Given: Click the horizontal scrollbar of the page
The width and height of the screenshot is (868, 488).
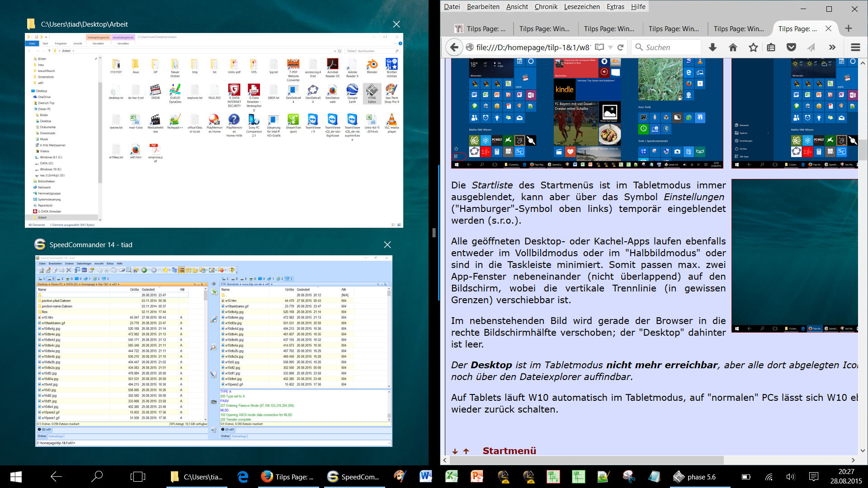Looking at the screenshot, I should [x=588, y=460].
